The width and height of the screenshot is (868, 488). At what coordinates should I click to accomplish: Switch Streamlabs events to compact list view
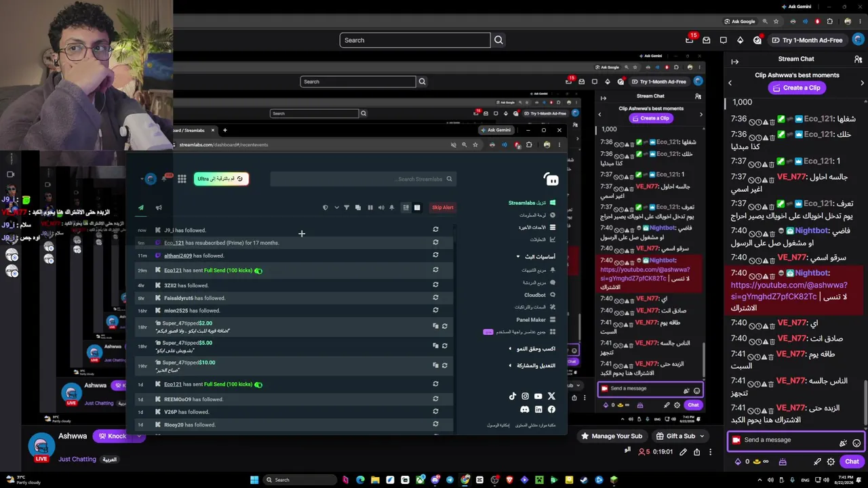click(x=406, y=207)
